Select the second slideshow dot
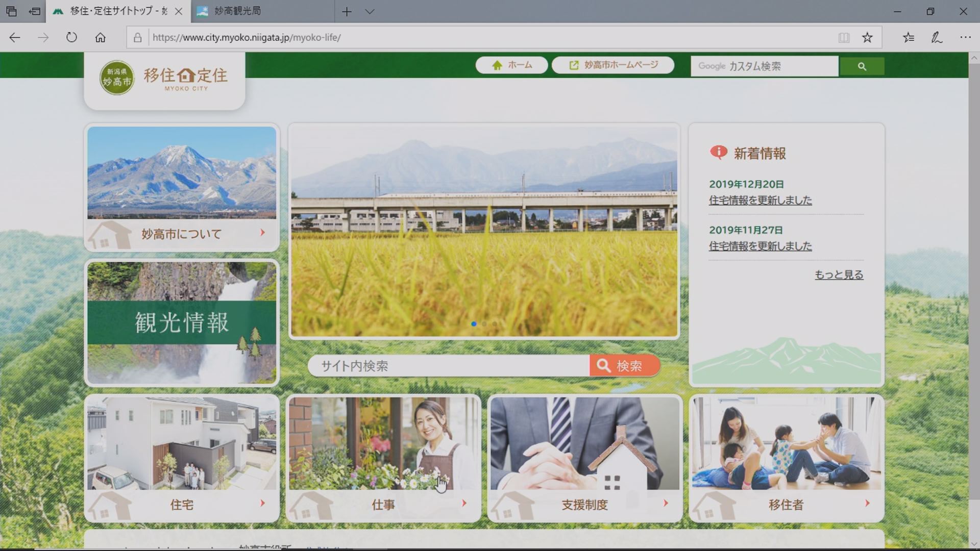 click(x=484, y=324)
